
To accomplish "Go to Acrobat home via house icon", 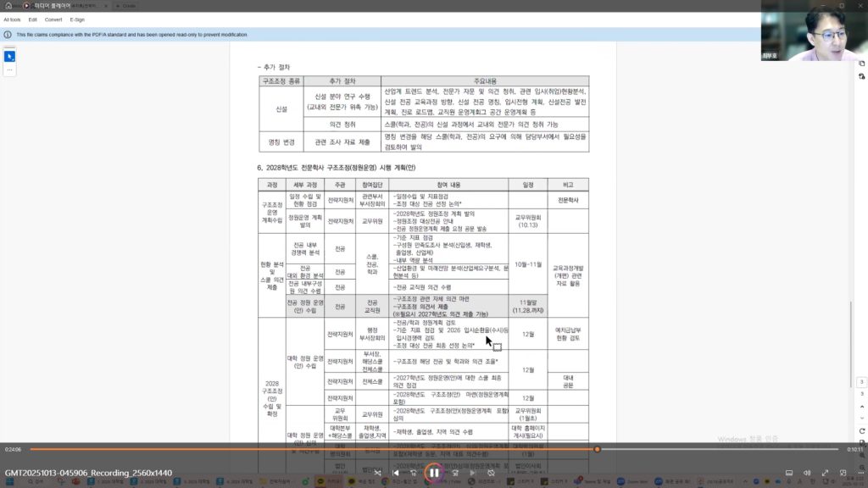I will 8,6.
